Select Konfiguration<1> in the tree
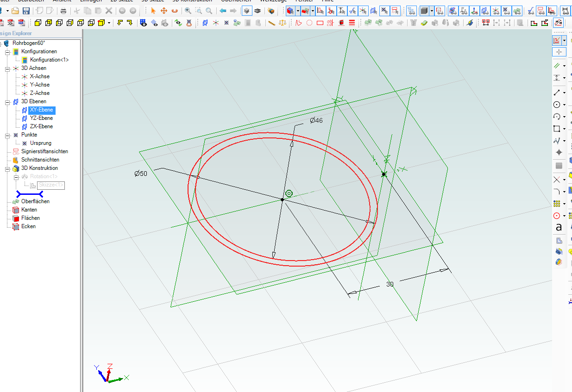The width and height of the screenshot is (572, 392). pos(49,60)
